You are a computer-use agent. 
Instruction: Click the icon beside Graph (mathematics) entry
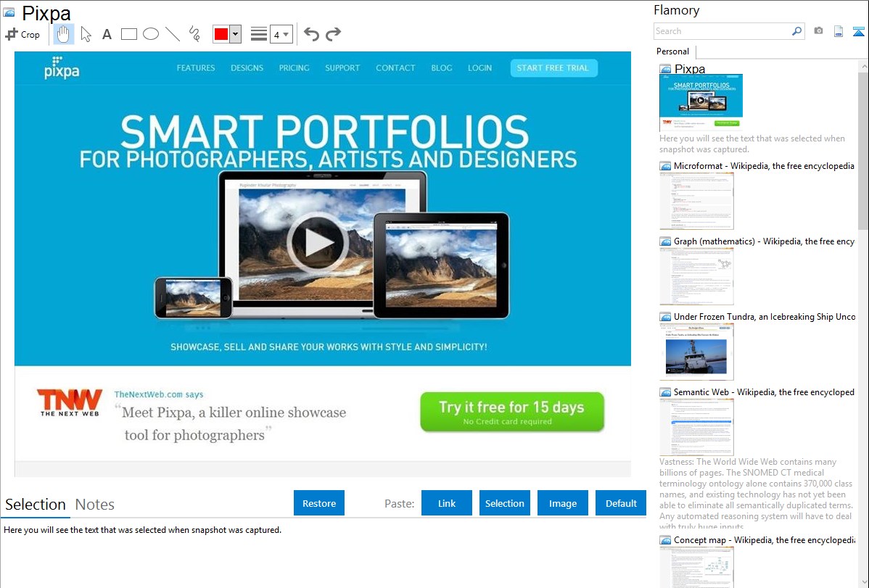pos(665,241)
